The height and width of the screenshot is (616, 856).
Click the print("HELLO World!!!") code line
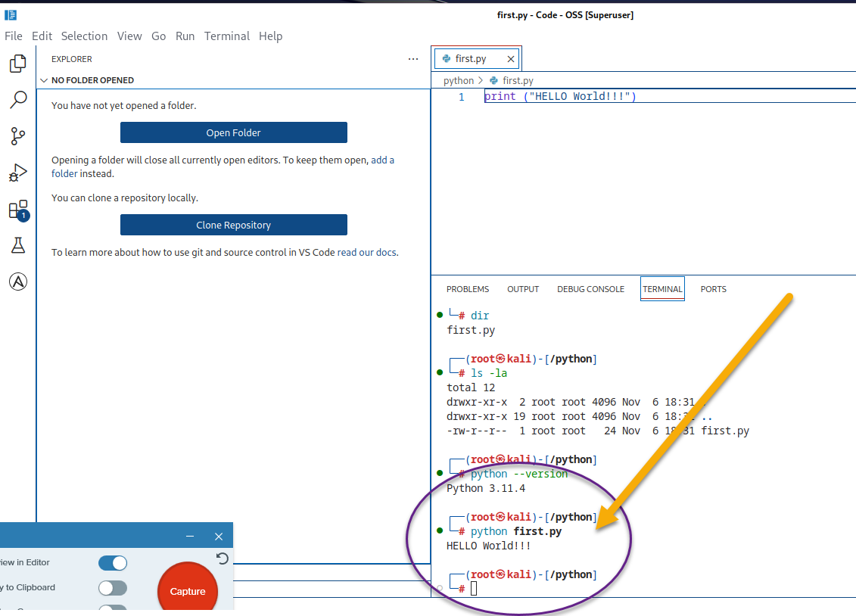tap(560, 97)
